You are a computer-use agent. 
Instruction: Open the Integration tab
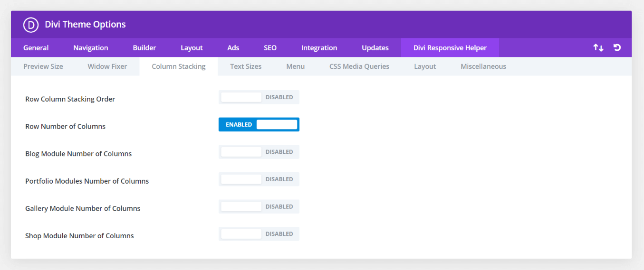(x=319, y=47)
